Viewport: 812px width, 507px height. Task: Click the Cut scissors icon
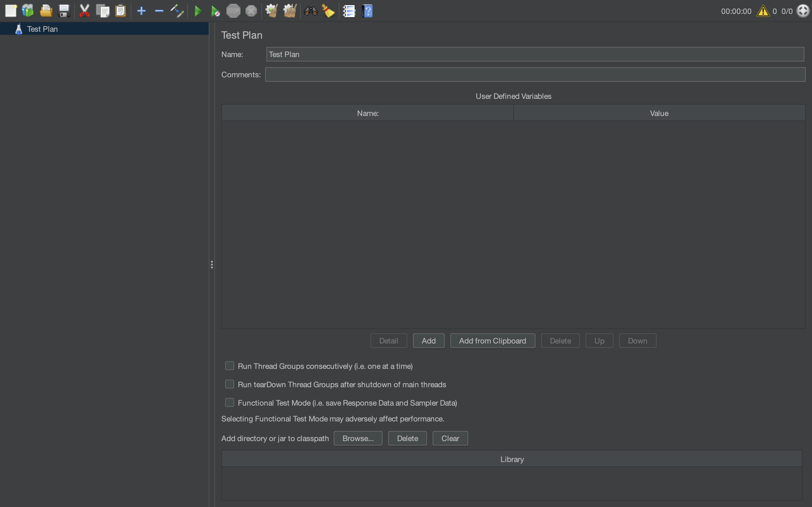85,11
